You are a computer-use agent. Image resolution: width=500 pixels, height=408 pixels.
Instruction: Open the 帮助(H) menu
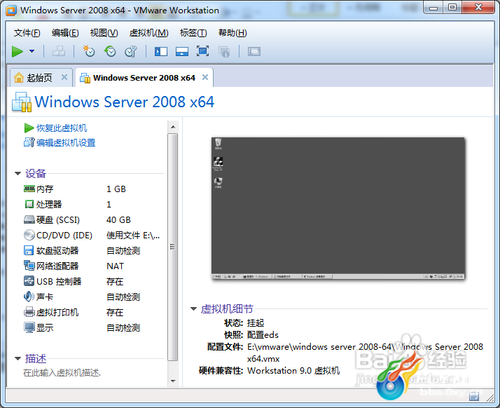point(232,33)
